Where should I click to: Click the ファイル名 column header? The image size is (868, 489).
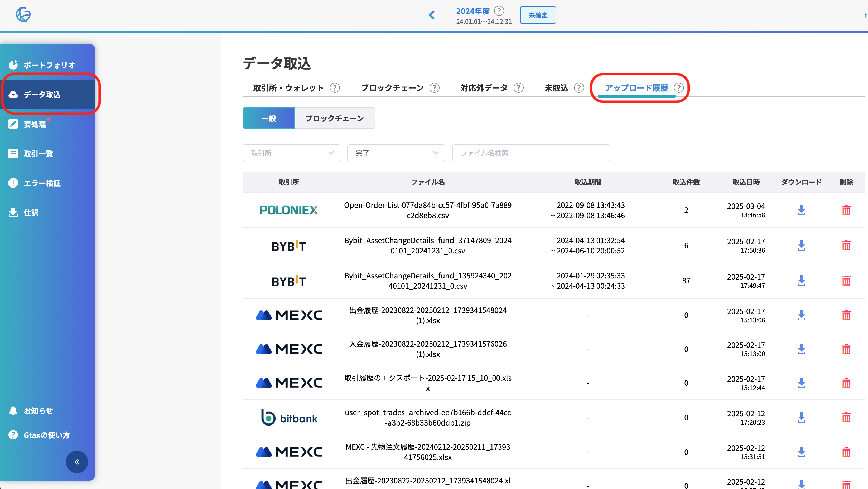(428, 182)
